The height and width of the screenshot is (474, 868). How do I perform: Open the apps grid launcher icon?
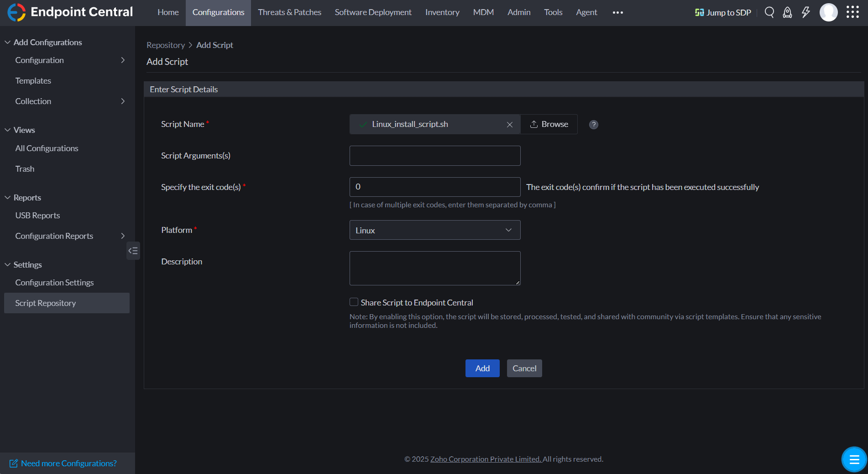pyautogui.click(x=852, y=12)
